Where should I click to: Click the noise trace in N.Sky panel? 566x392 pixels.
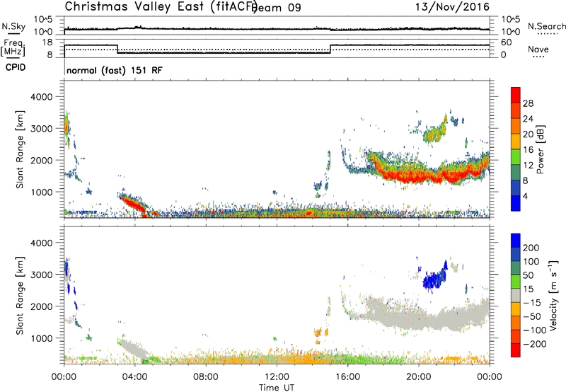(x=277, y=29)
